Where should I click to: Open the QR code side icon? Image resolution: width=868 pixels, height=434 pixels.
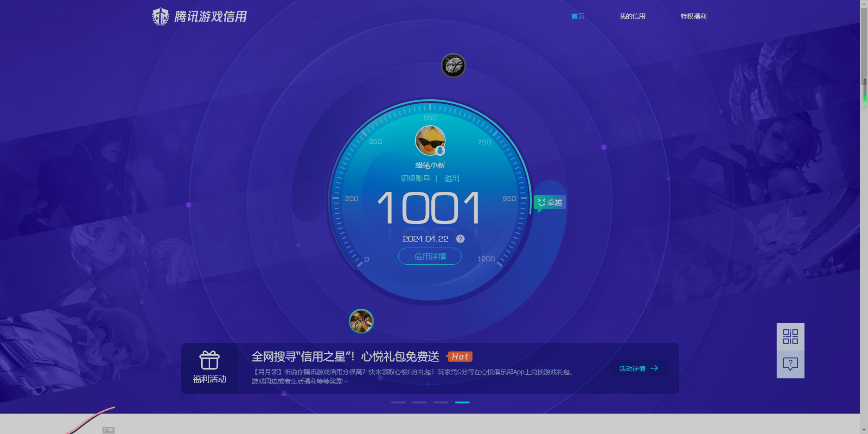point(791,337)
